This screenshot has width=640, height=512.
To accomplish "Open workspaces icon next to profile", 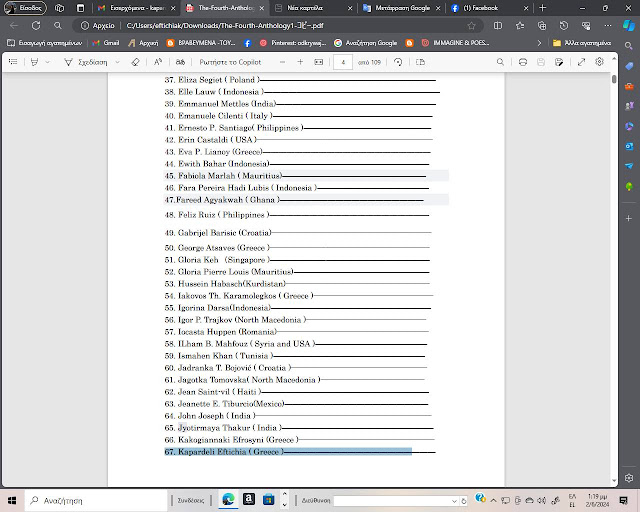I will click(60, 8).
